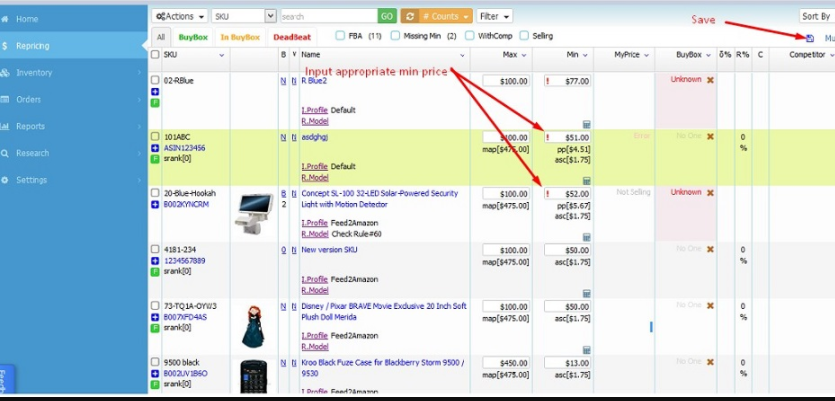The height and width of the screenshot is (401, 835).
Task: Click the Save disk icon
Action: click(810, 38)
